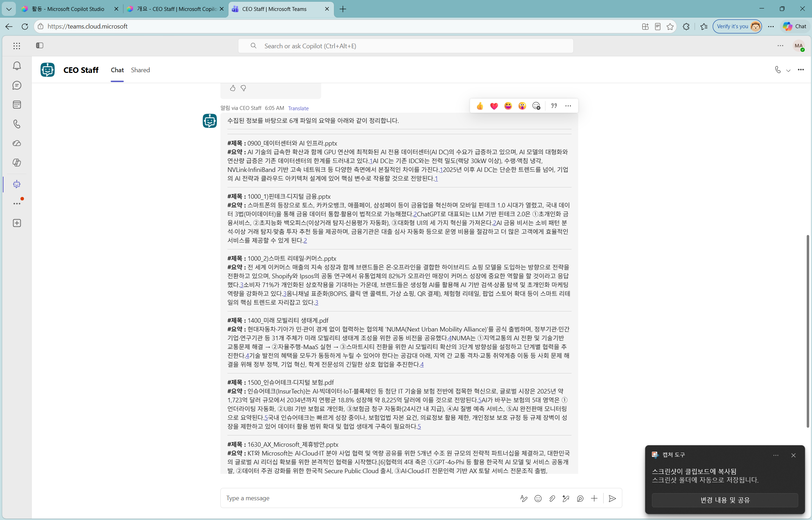
Task: Quote the message with the reply icon
Action: click(x=554, y=106)
